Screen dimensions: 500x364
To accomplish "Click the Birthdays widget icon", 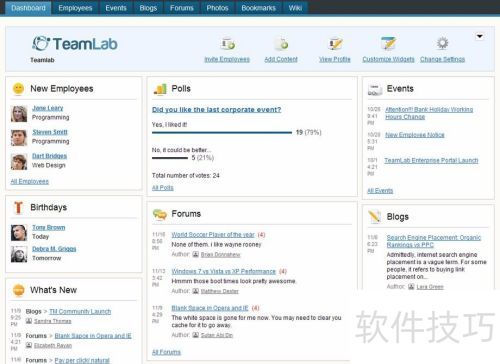I will (x=18, y=207).
